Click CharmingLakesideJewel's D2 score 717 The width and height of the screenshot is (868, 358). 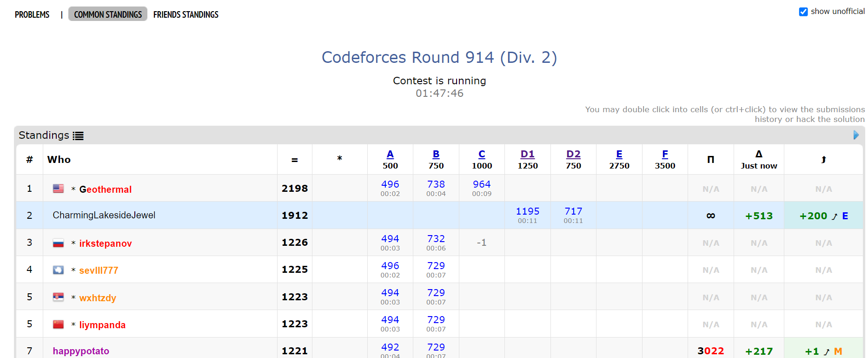pos(573,211)
